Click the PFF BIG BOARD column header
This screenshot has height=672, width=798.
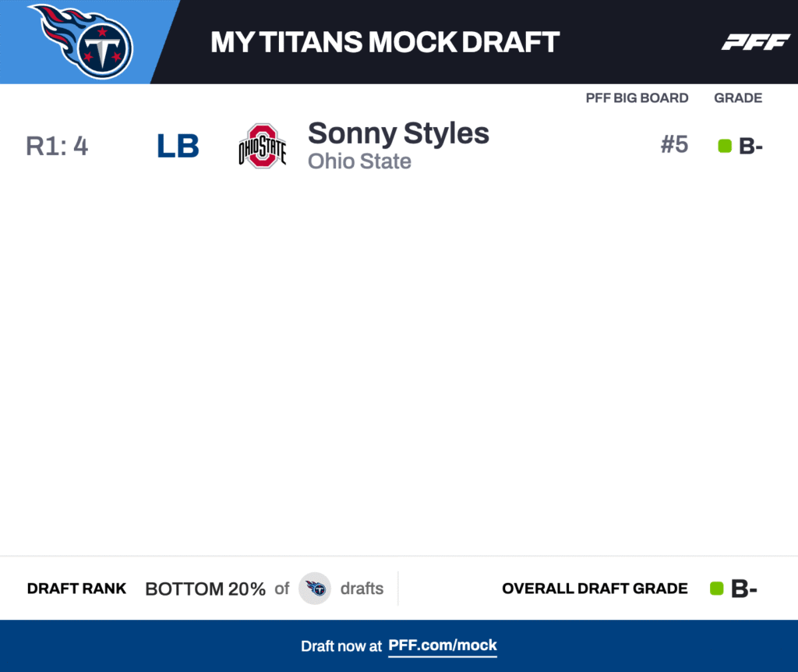pyautogui.click(x=637, y=98)
